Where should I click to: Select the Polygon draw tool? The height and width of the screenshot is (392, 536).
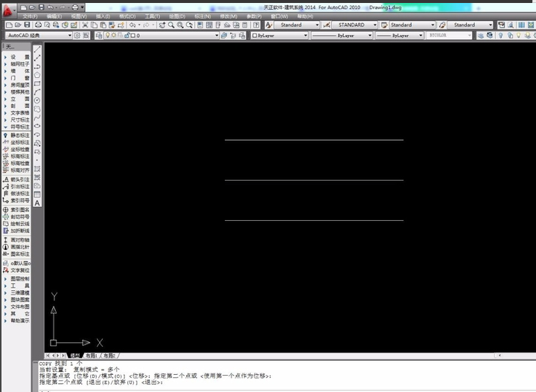point(37,75)
